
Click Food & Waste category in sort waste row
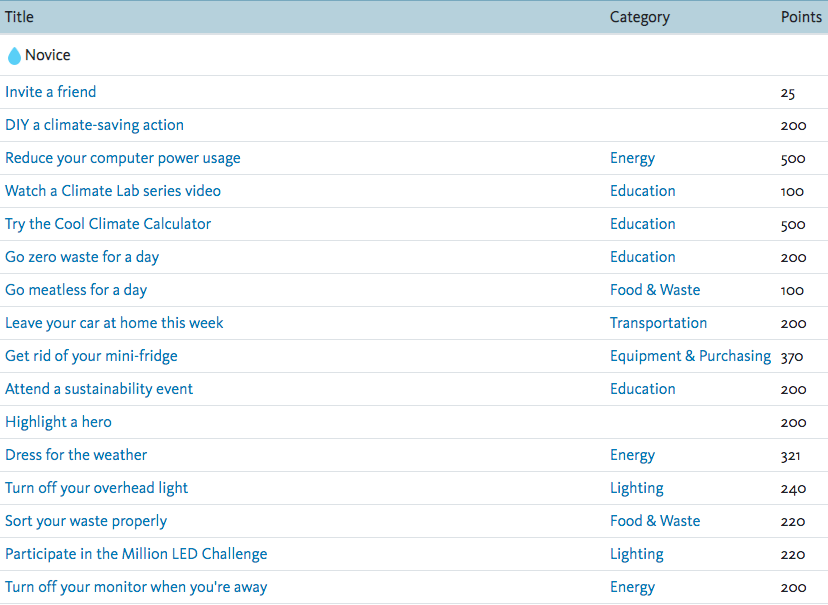[x=655, y=521]
